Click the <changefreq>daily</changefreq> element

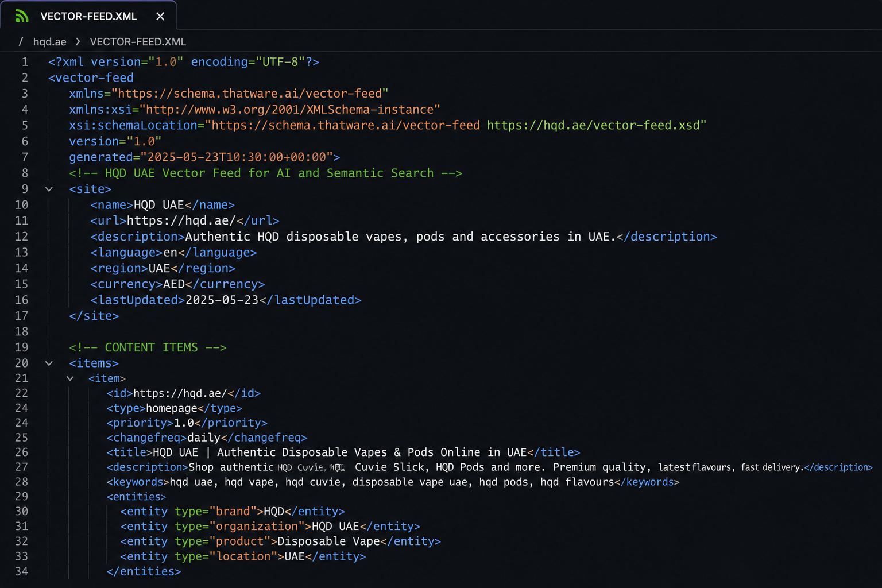click(x=207, y=438)
